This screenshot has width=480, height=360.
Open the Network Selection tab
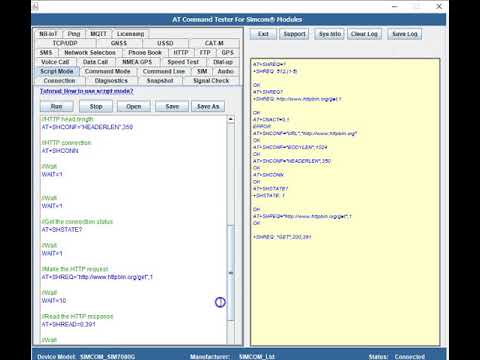[90, 53]
